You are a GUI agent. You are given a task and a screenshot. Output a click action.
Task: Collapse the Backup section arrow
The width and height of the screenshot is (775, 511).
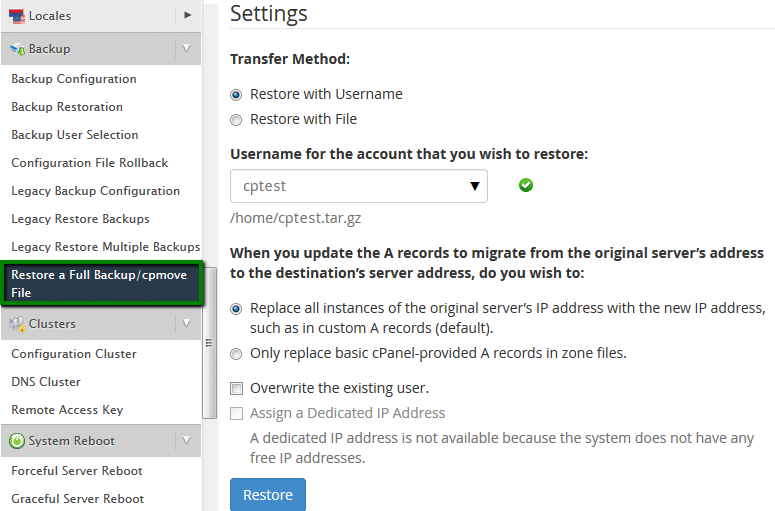tap(186, 48)
